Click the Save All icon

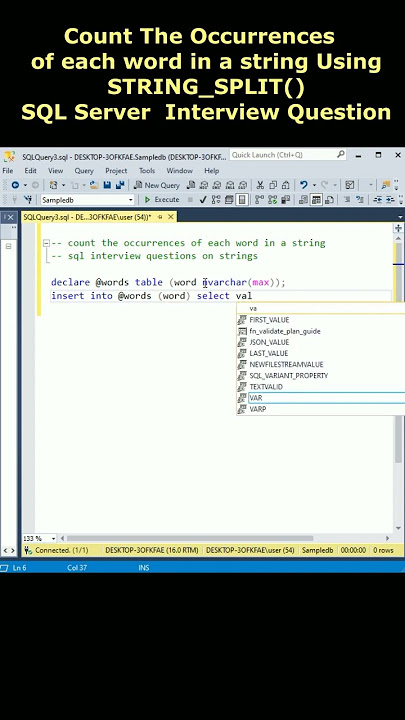click(120, 185)
